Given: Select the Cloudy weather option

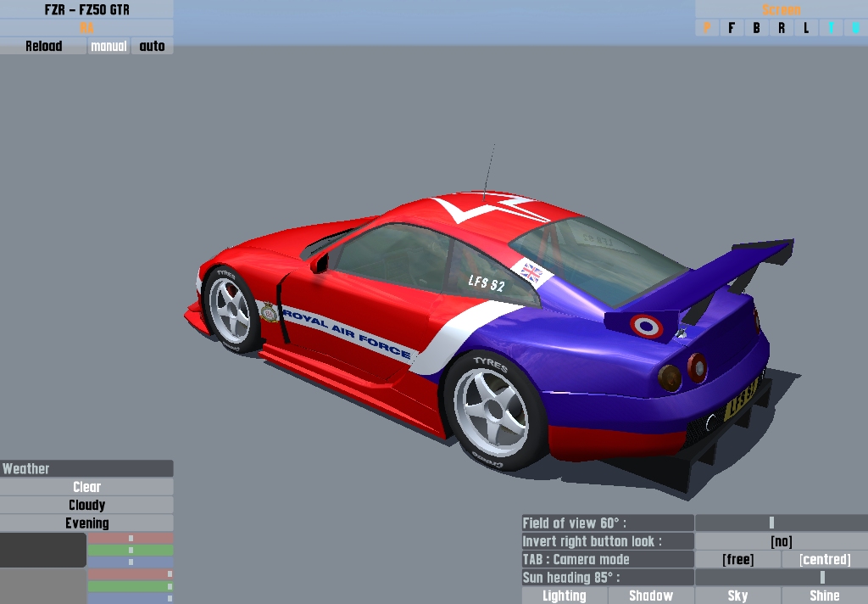Looking at the screenshot, I should [86, 506].
